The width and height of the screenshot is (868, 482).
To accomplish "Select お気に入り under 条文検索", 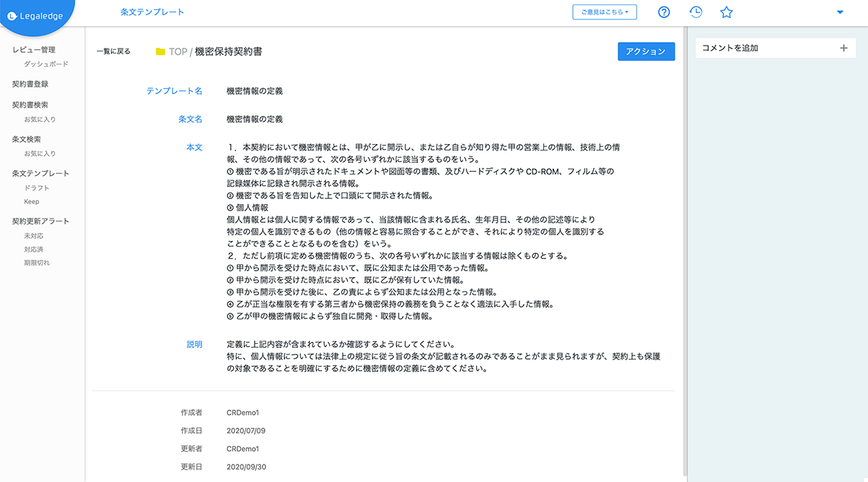I will coord(40,153).
